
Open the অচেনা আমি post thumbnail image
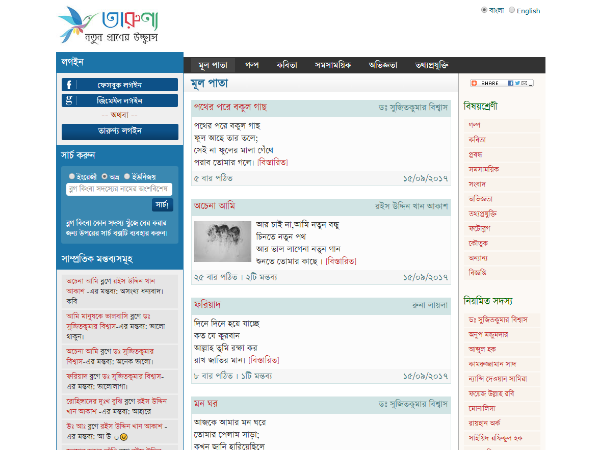222,241
